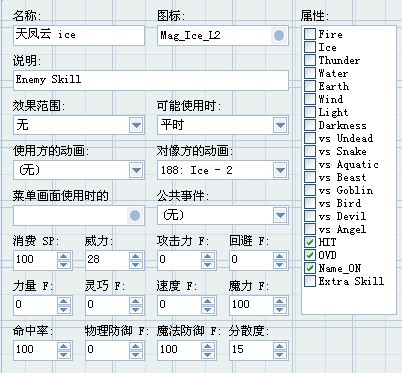The image size is (402, 373).
Task: Open picker for 菜单画面使用时的 field
Action: 135,215
